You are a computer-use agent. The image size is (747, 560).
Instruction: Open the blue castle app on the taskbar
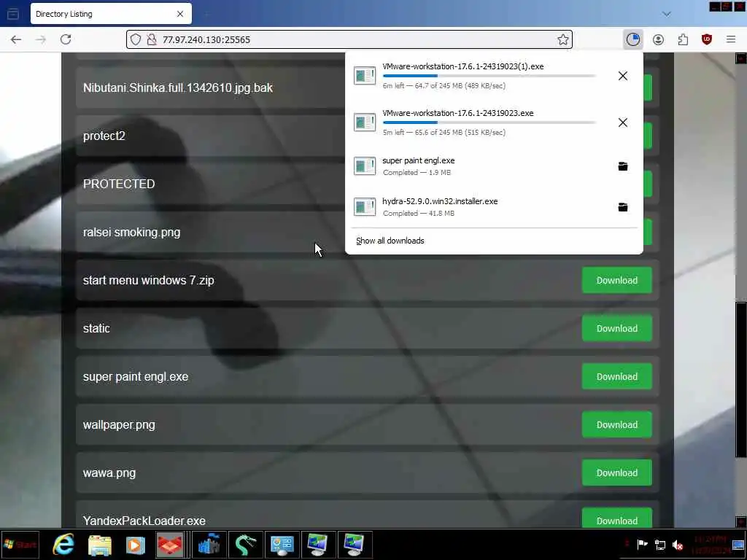[209, 545]
